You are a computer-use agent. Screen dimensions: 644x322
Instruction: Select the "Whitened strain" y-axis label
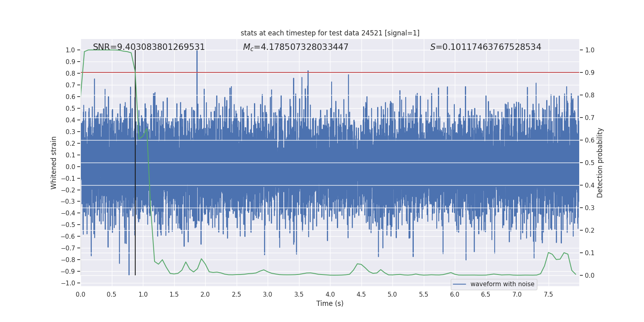pos(54,163)
